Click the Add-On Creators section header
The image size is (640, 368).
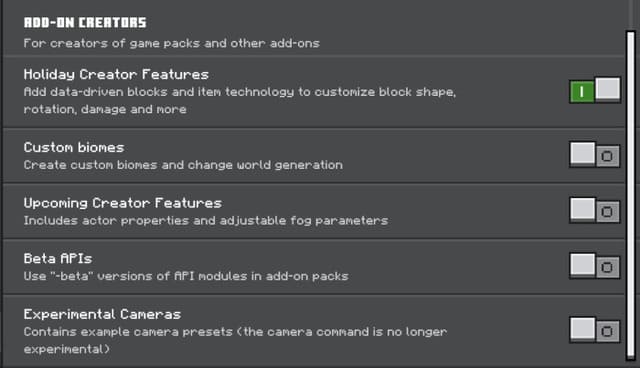85,22
